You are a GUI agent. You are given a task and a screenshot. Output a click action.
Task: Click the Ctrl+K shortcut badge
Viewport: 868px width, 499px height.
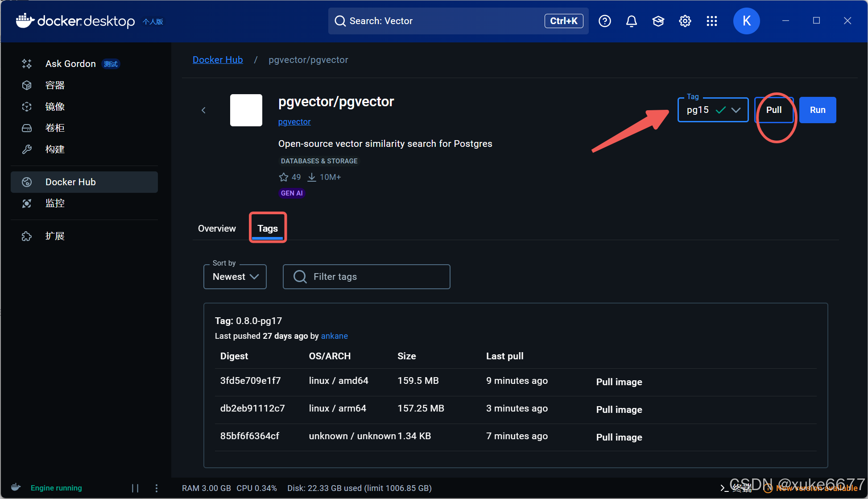564,21
